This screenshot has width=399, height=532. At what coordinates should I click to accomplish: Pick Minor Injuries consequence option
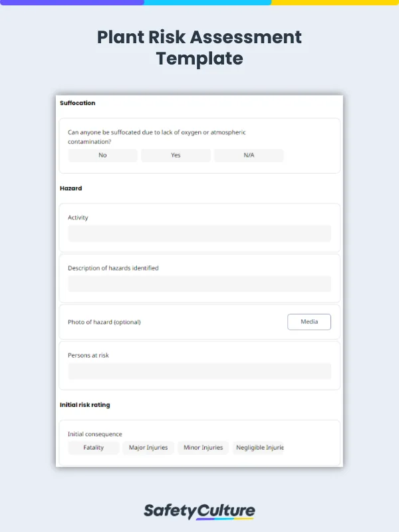coord(203,448)
